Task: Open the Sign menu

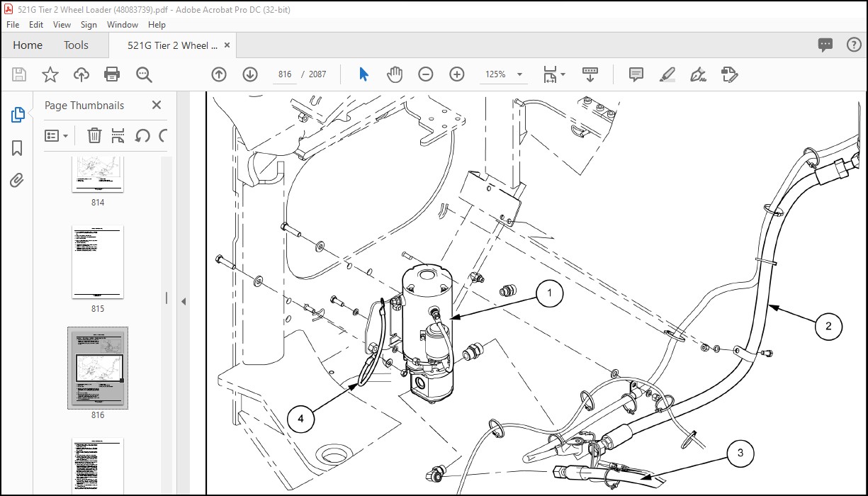Action: (89, 24)
